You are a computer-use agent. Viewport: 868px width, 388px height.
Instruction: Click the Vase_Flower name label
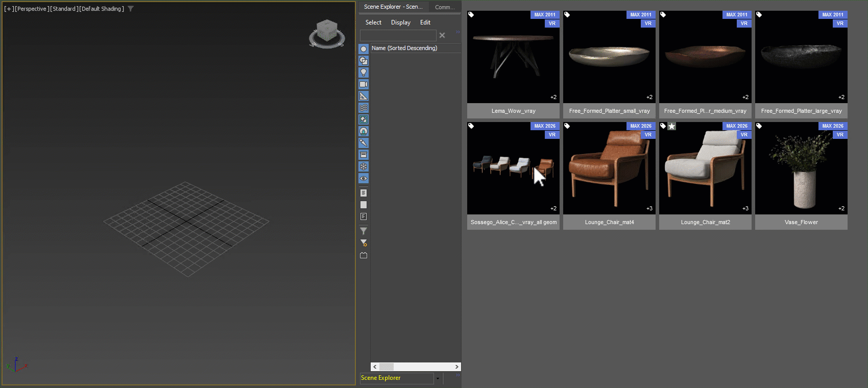(801, 222)
